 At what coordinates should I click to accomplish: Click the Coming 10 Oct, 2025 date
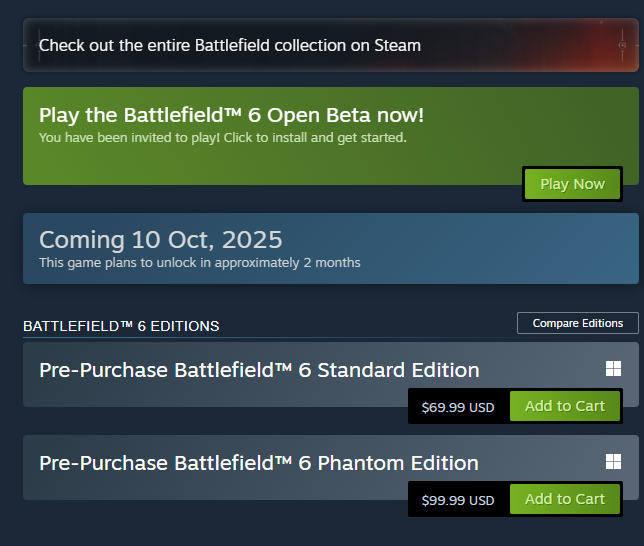coord(160,240)
